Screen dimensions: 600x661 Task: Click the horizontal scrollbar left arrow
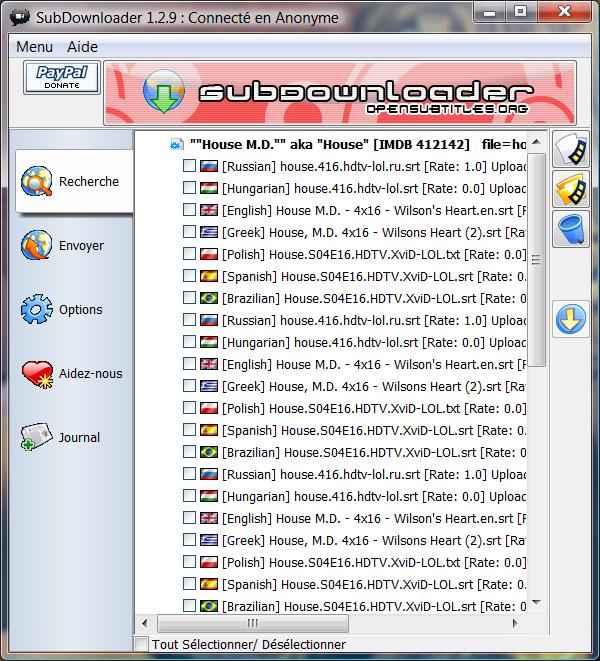coord(145,623)
